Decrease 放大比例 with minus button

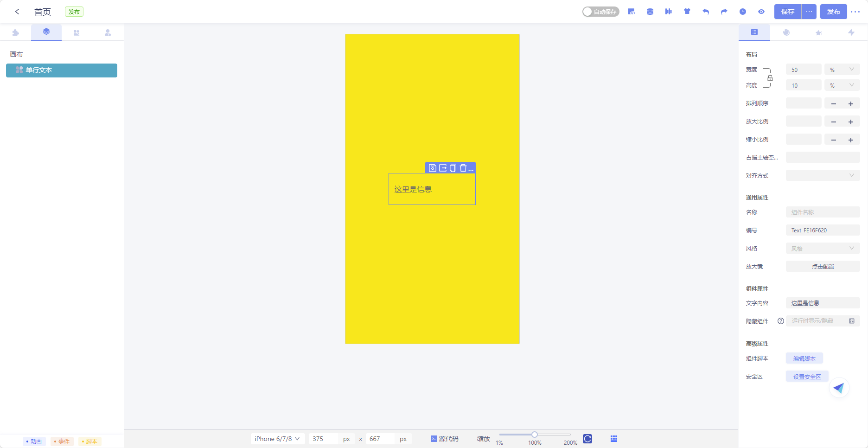pos(834,122)
